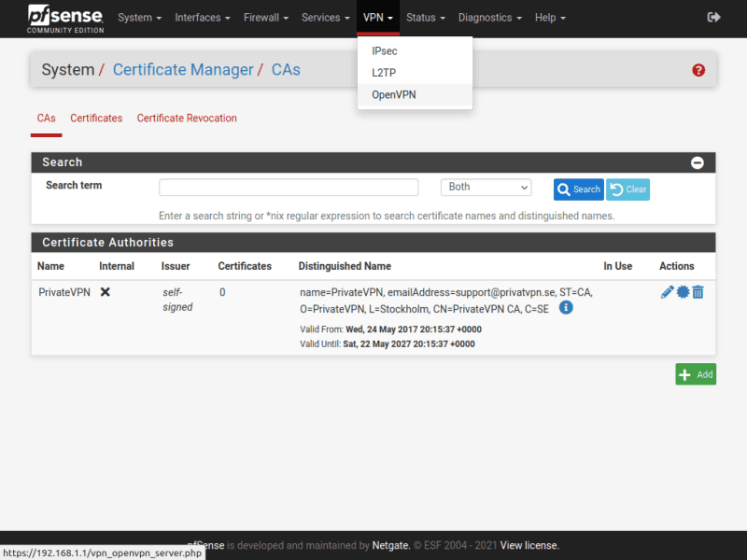747x560 pixels.
Task: Open the Certificate Revocation tab
Action: pos(187,119)
